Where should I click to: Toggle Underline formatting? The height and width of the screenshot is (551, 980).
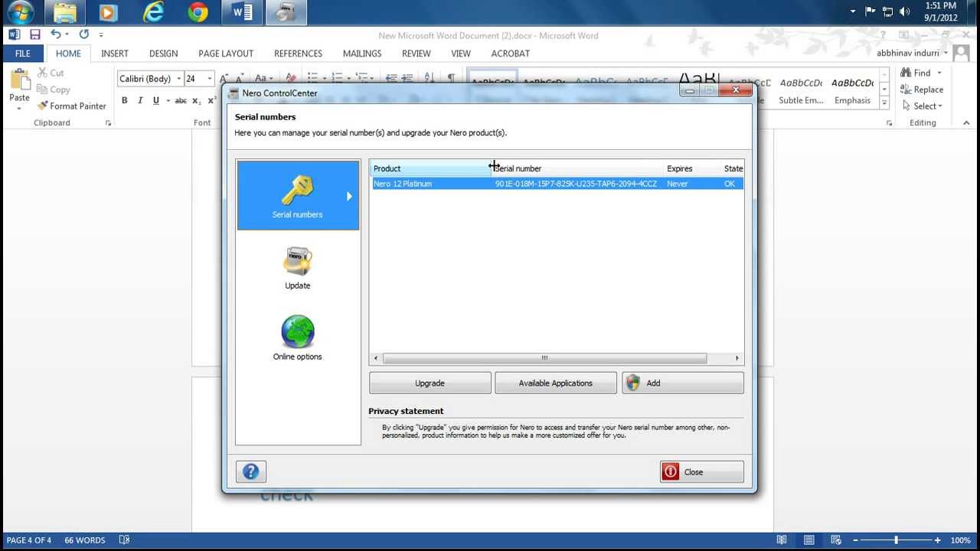(156, 100)
